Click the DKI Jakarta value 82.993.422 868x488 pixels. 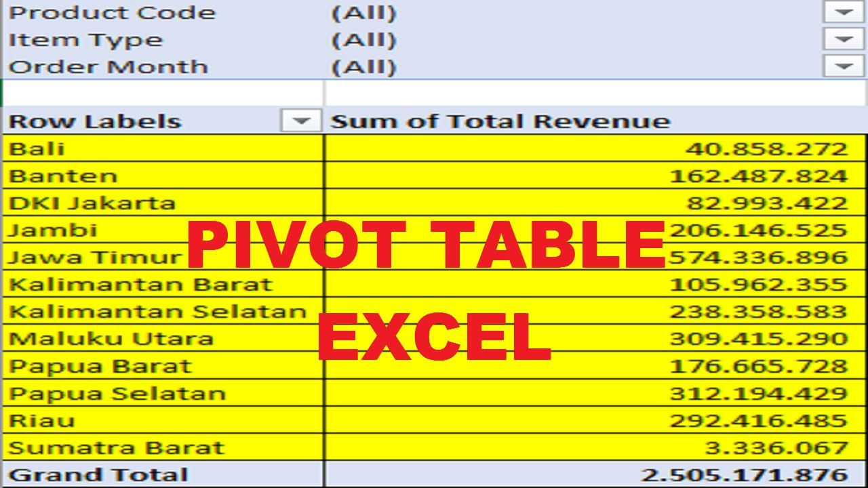(x=767, y=203)
